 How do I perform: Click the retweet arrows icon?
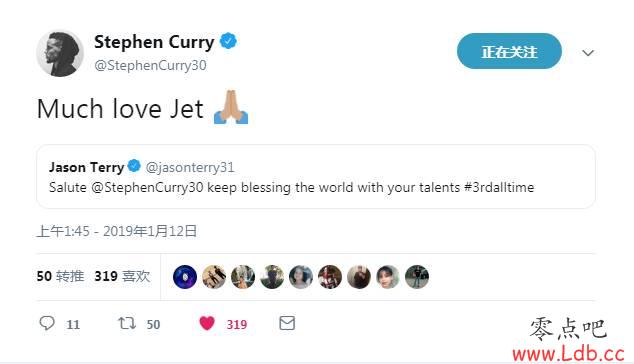(x=127, y=323)
